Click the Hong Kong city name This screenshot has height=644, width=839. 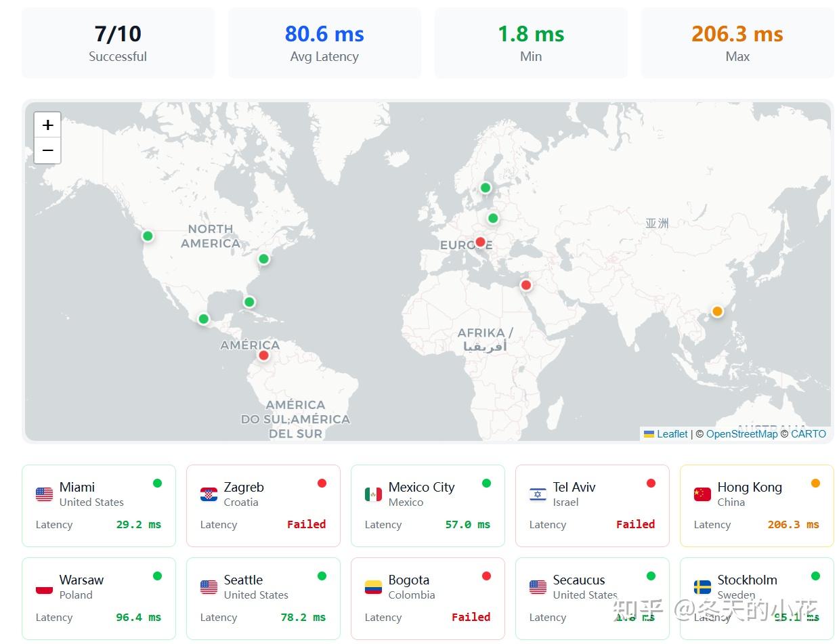750,487
